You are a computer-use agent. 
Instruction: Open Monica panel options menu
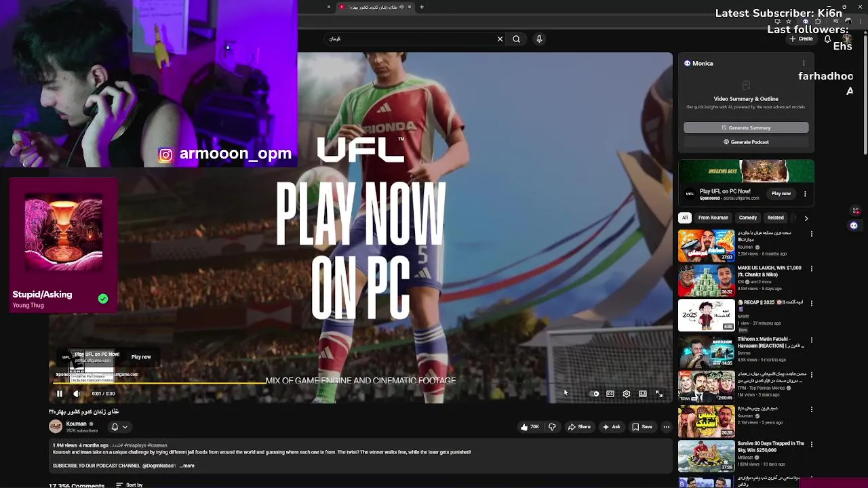tap(804, 63)
